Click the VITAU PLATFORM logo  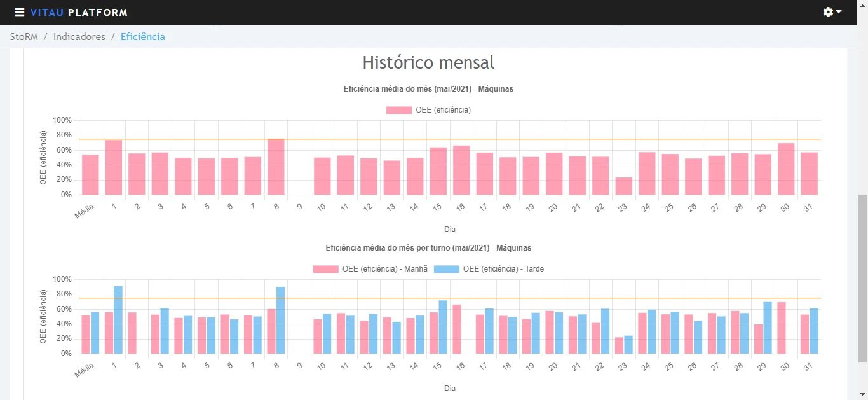tap(79, 13)
